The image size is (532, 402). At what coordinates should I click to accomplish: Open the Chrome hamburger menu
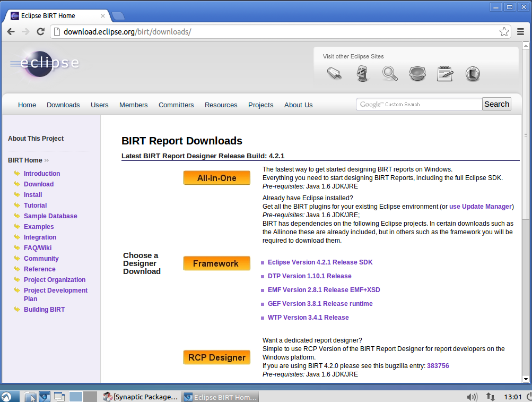(520, 32)
